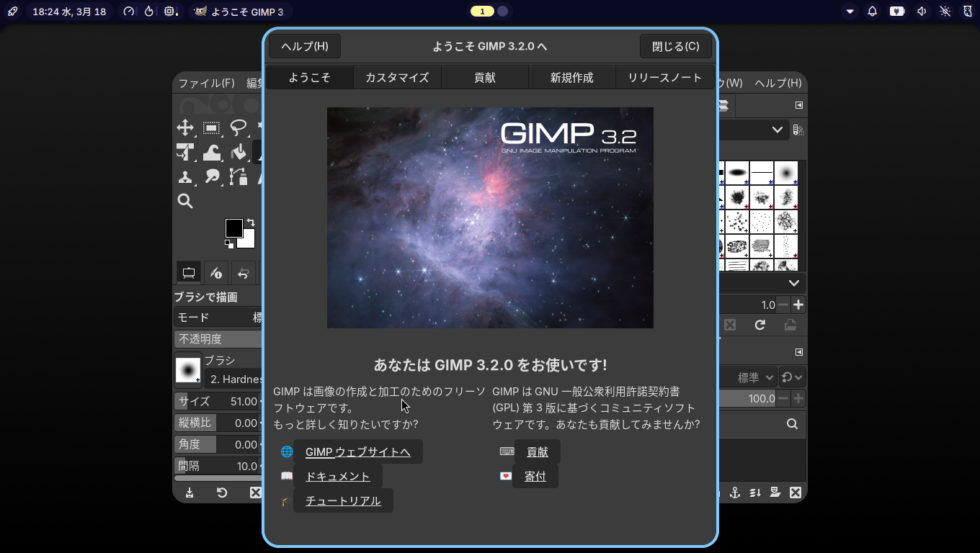Select the soft round hardness brush thumbnail

coord(786,173)
